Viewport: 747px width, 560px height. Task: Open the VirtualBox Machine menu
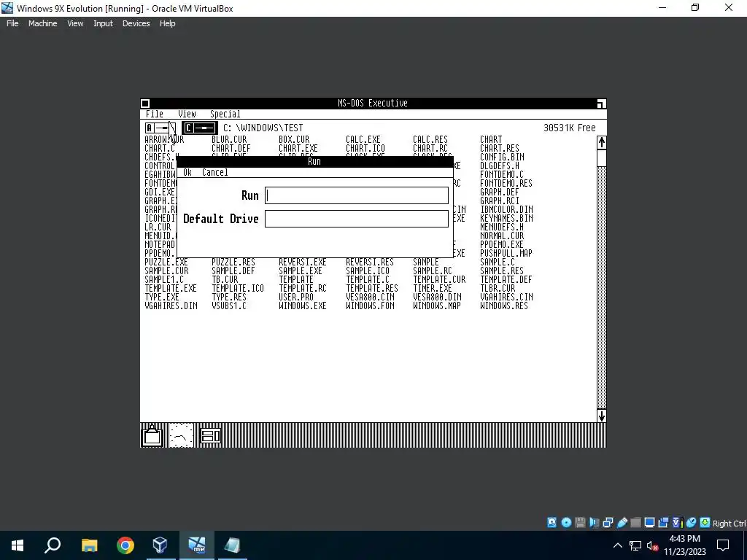pyautogui.click(x=42, y=23)
